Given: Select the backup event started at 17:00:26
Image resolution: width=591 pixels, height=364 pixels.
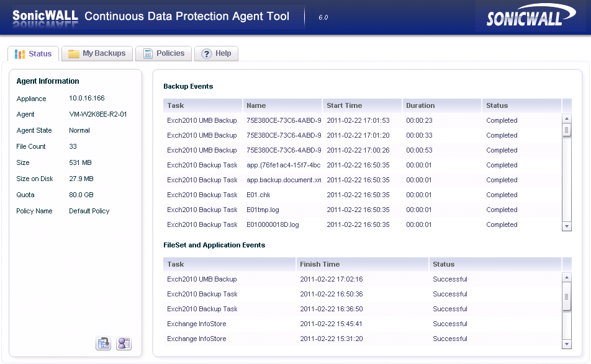Looking at the screenshot, I should pyautogui.click(x=362, y=150).
